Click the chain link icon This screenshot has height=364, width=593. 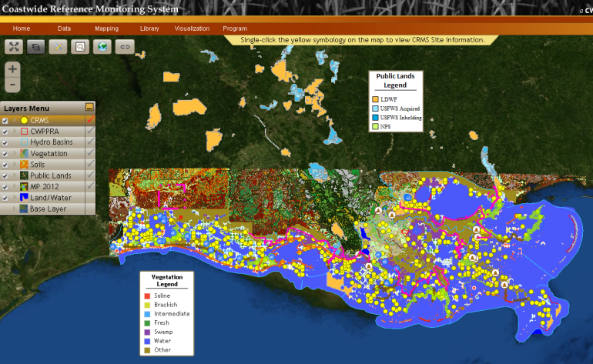(x=125, y=47)
